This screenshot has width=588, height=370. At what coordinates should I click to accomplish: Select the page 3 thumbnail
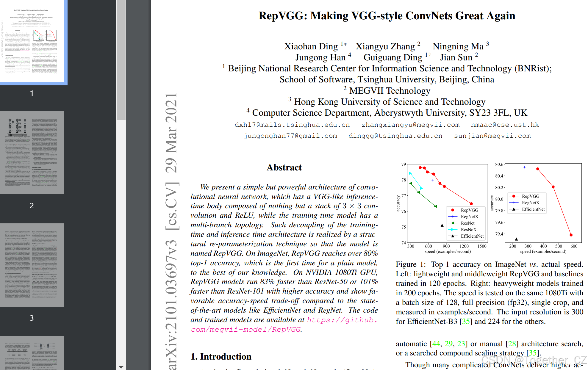tap(32, 265)
